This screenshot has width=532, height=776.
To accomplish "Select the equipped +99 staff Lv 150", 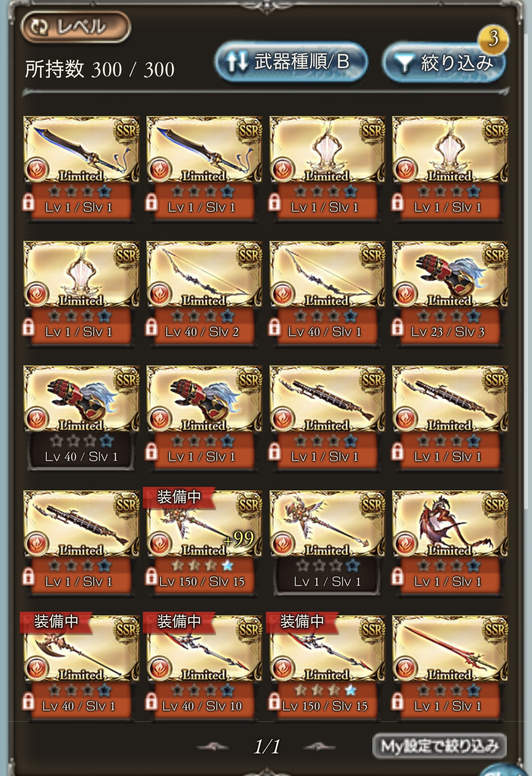I will pyautogui.click(x=204, y=542).
